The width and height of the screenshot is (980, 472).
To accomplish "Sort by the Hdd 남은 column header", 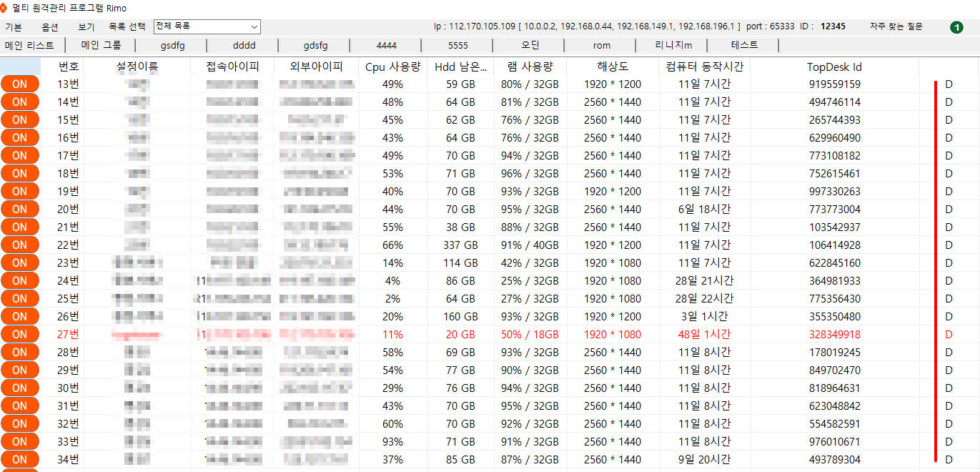I will (x=460, y=67).
